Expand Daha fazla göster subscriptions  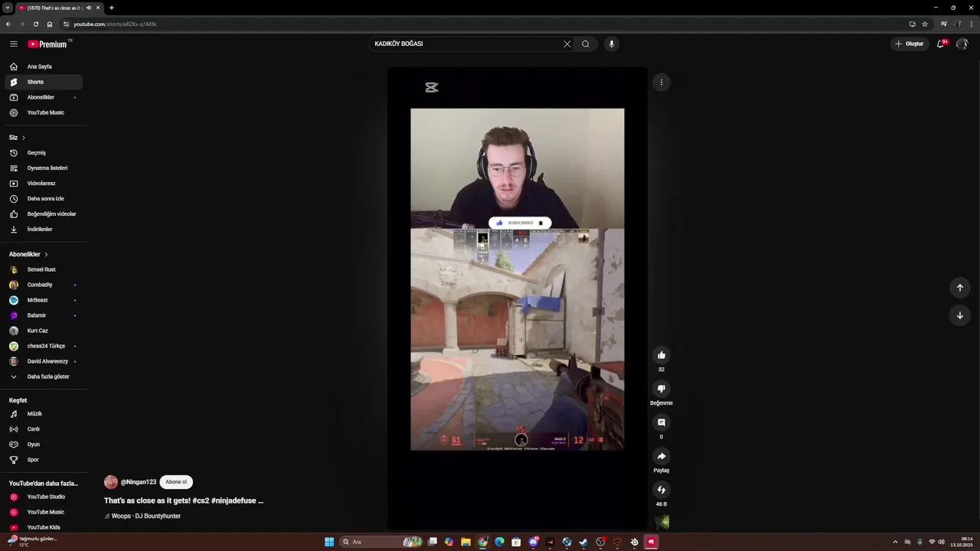click(44, 377)
